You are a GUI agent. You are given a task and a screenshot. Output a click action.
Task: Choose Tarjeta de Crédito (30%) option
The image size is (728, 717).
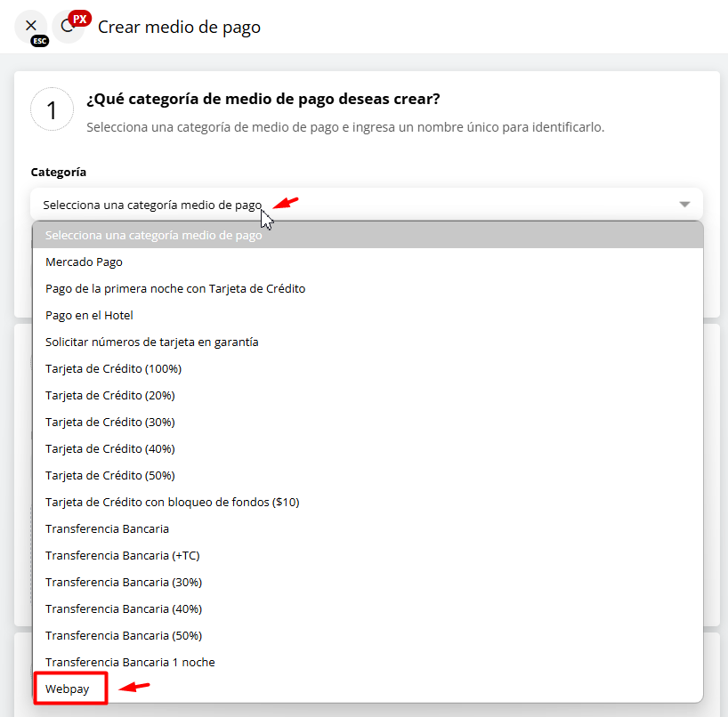pyautogui.click(x=109, y=423)
